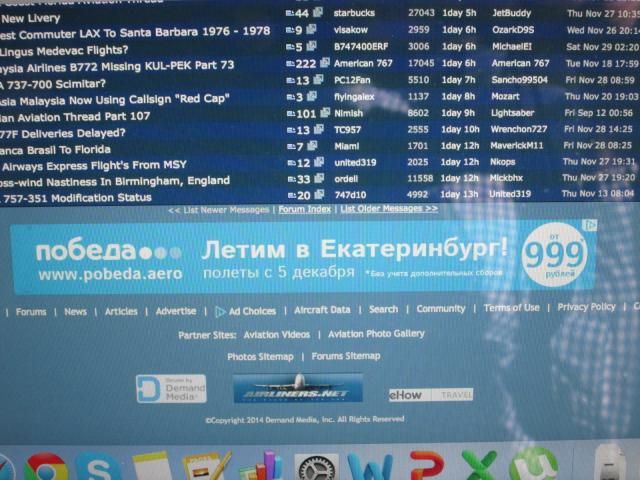Open 757-351 Modification Status thread
This screenshot has height=480, width=640.
pyautogui.click(x=76, y=198)
